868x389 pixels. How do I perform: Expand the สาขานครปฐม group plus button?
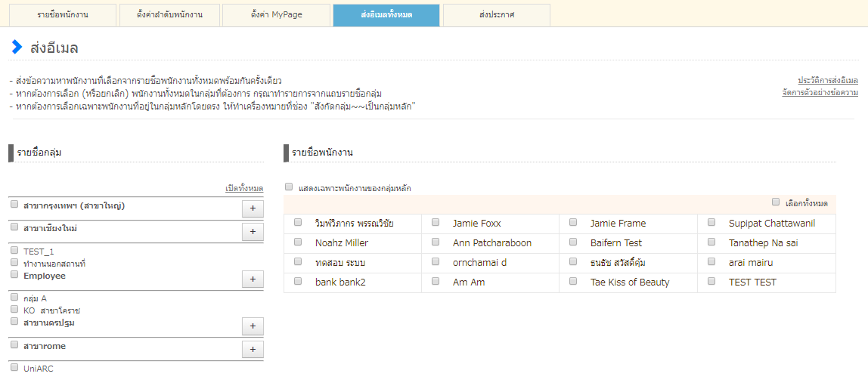(x=253, y=326)
